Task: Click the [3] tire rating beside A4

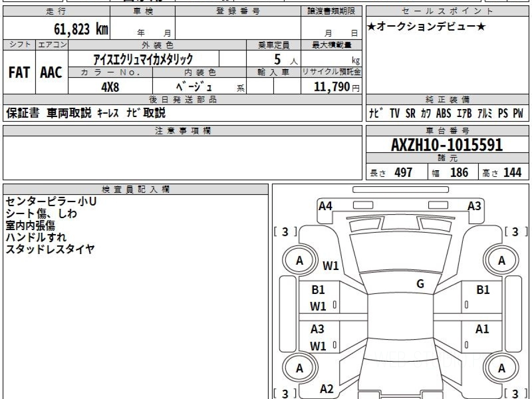Action: point(285,231)
